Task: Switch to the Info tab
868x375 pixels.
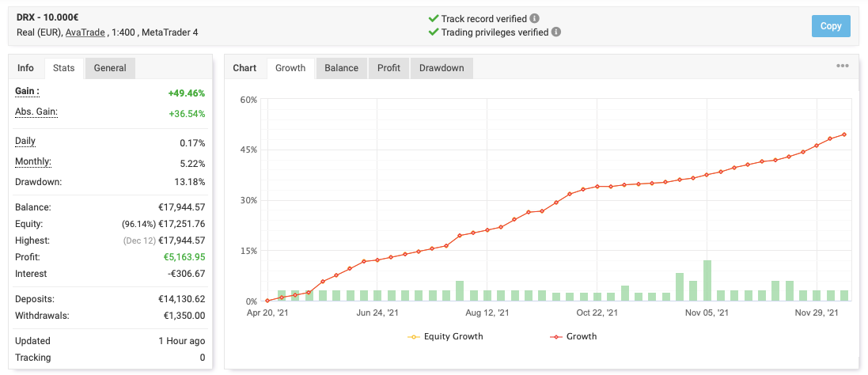Action: [26, 68]
